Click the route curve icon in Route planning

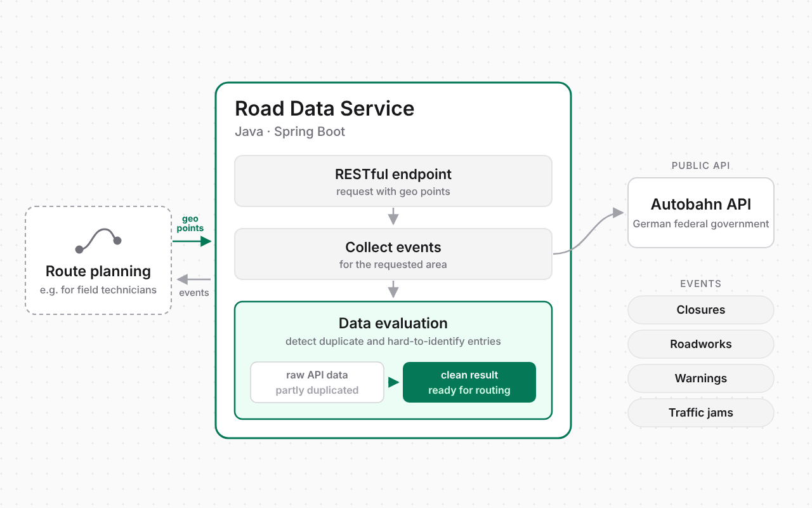98,241
